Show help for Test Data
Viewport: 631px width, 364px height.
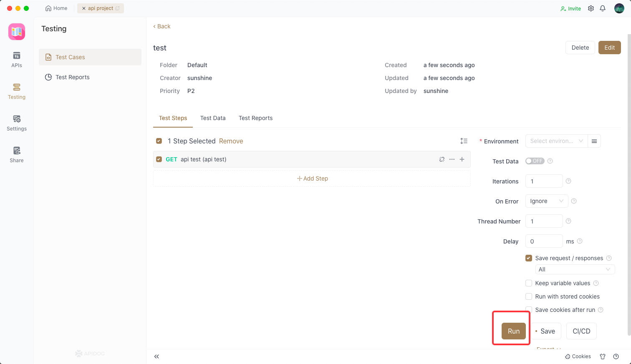click(x=550, y=161)
